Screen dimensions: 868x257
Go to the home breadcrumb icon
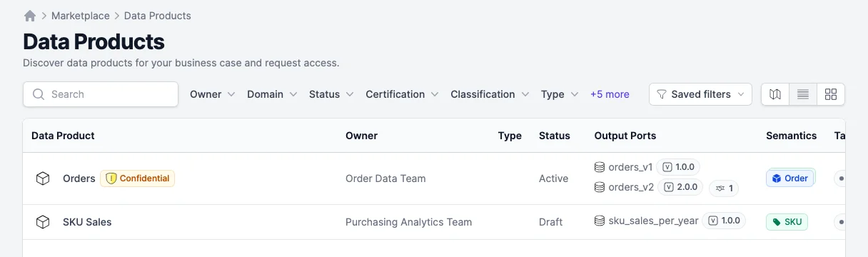coord(30,15)
